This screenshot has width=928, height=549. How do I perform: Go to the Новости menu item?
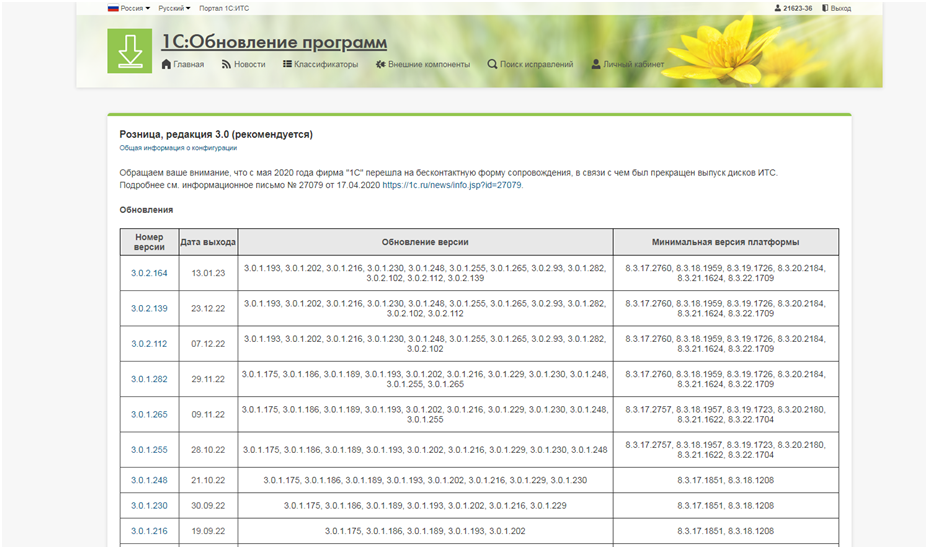tap(250, 64)
